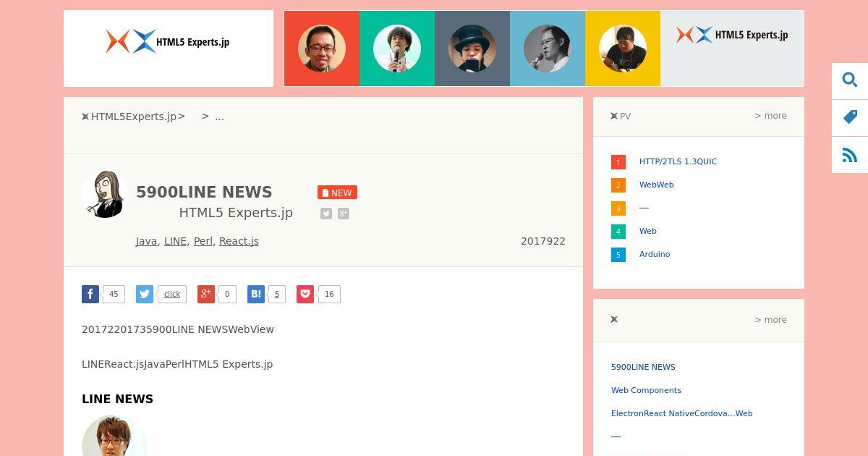Save the article via the Pocket icon

305,294
